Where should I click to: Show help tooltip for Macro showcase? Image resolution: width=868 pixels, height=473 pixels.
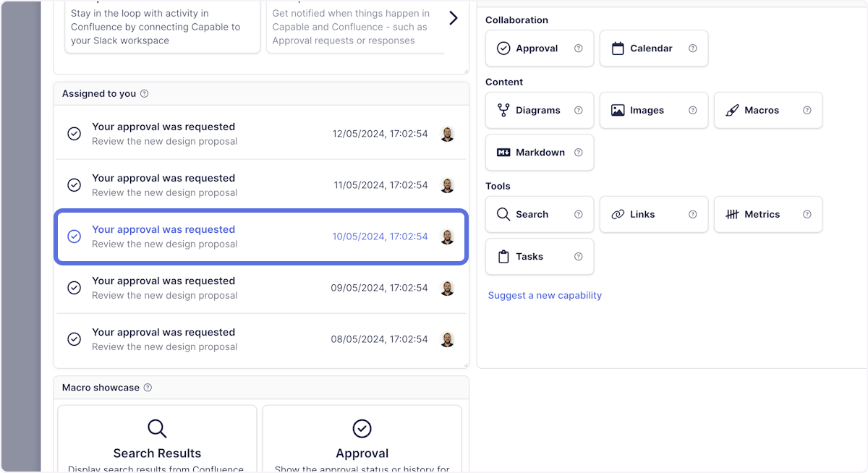(x=148, y=388)
